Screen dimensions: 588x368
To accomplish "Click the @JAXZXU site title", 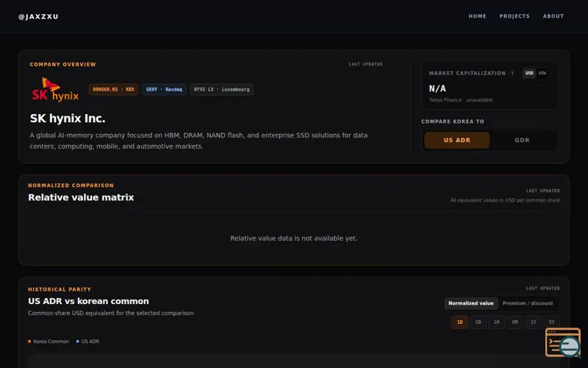I will [x=38, y=16].
